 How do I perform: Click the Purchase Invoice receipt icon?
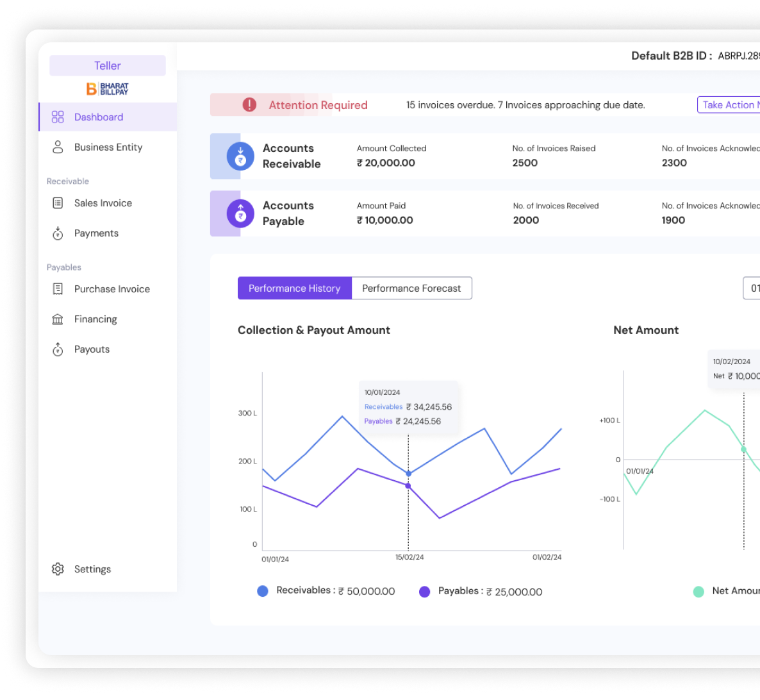click(58, 289)
